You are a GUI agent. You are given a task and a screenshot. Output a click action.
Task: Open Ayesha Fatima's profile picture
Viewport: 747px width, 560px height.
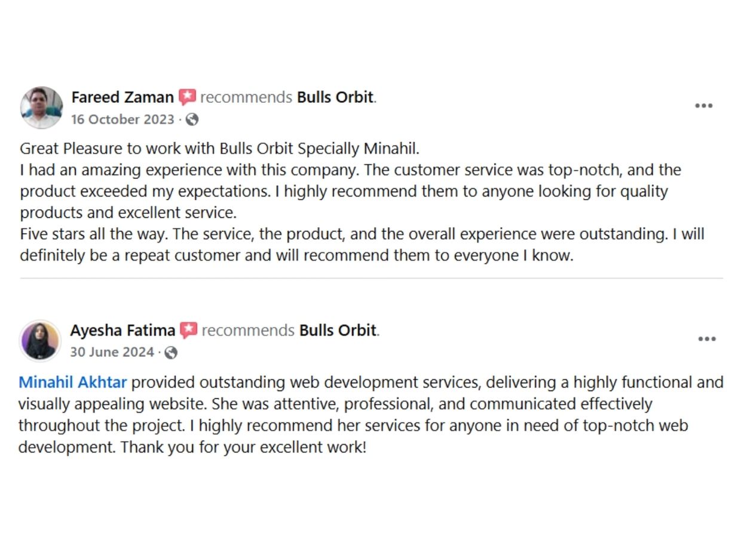point(41,341)
